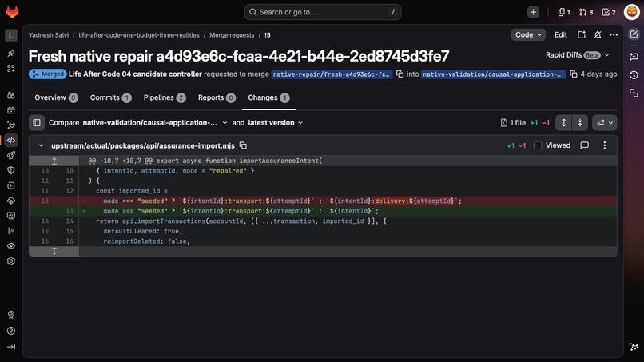Screen dimensions: 644x362
Task: Open the latest version dropdown
Action: [x=275, y=123]
